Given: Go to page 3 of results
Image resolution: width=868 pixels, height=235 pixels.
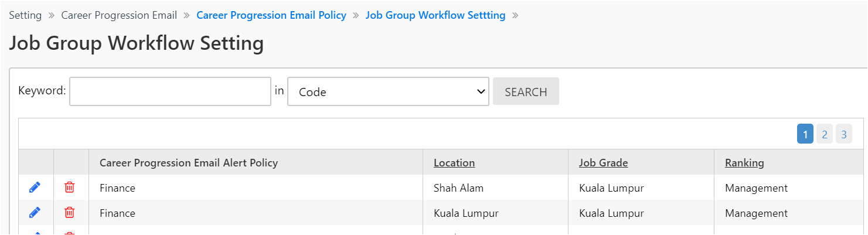Looking at the screenshot, I should point(843,135).
